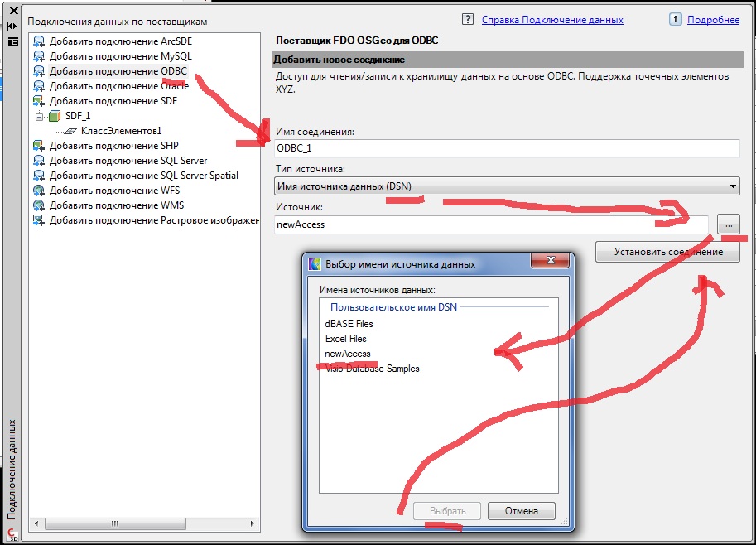Click the Имя соединения field ODBC_1
The width and height of the screenshot is (756, 545).
(507, 148)
